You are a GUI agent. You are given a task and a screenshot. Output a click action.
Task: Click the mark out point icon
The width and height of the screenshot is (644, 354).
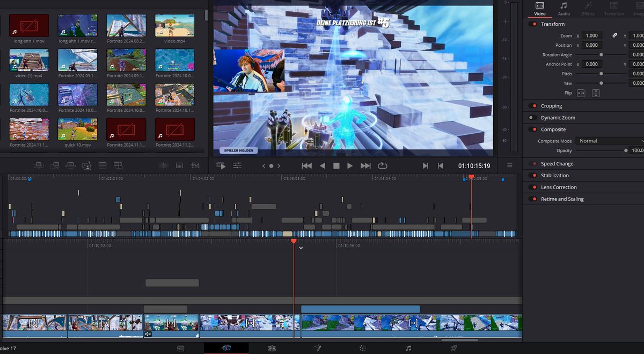coord(441,166)
